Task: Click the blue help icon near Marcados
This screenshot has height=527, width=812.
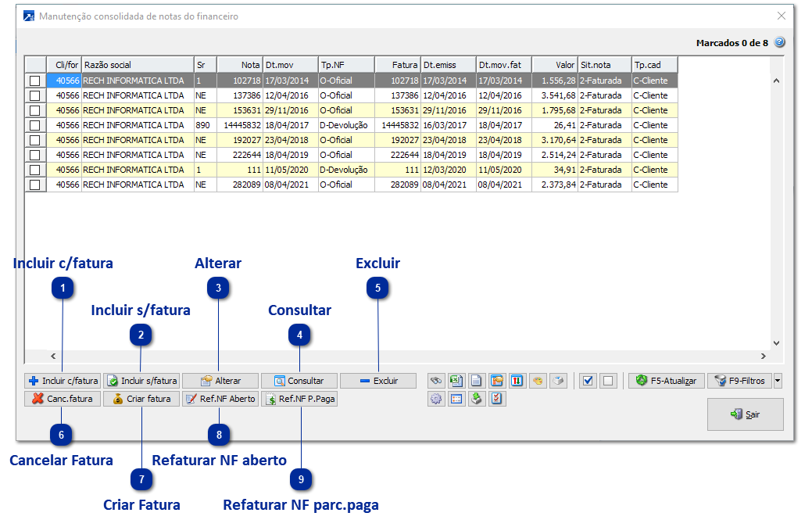Action: coord(779,43)
